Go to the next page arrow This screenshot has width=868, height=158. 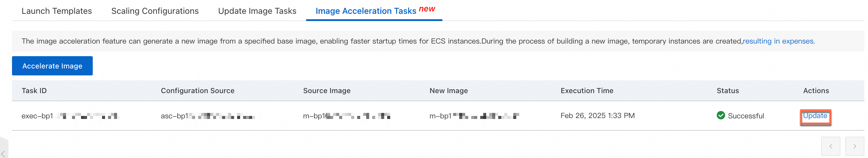[x=854, y=146]
